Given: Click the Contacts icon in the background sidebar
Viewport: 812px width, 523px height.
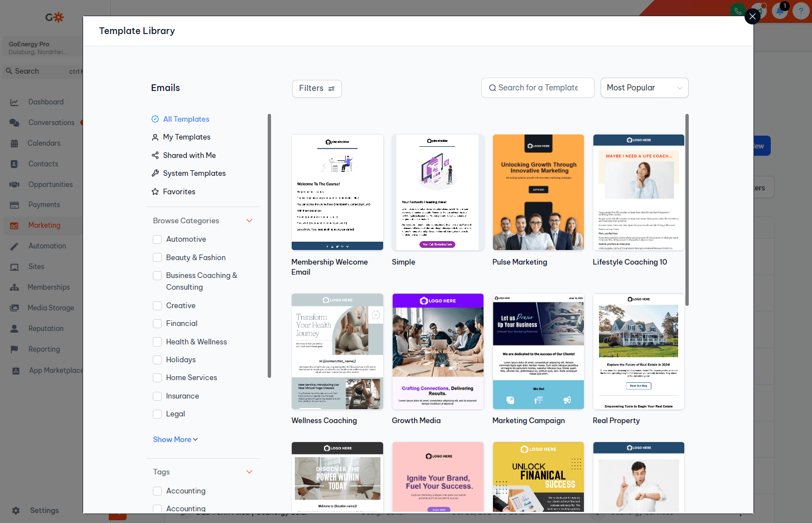Looking at the screenshot, I should 14,164.
